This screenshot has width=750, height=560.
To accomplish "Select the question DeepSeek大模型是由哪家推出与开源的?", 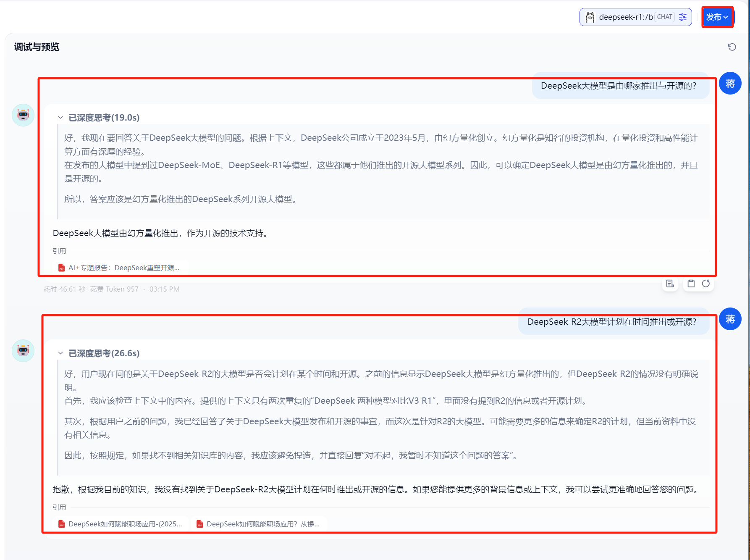I will (619, 86).
